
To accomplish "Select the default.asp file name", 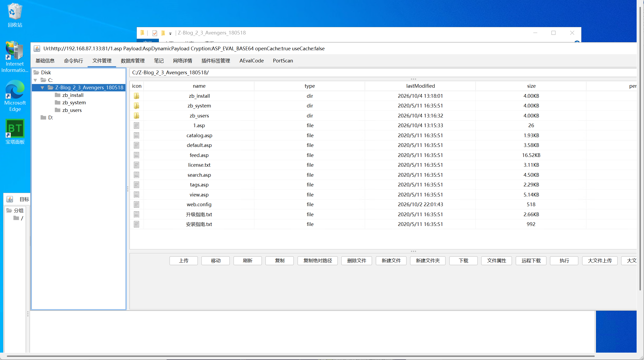I will 199,145.
